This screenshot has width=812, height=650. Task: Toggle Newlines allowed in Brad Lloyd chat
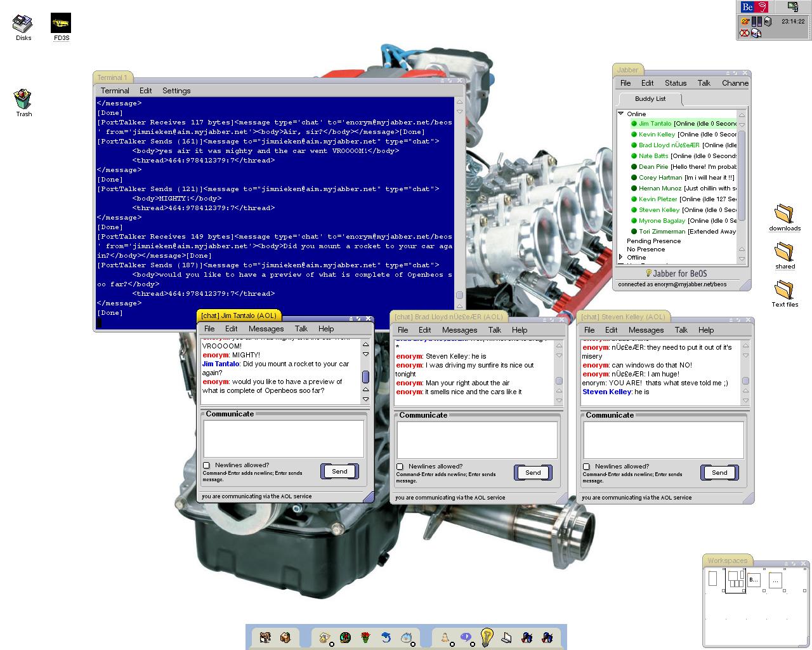[x=400, y=467]
